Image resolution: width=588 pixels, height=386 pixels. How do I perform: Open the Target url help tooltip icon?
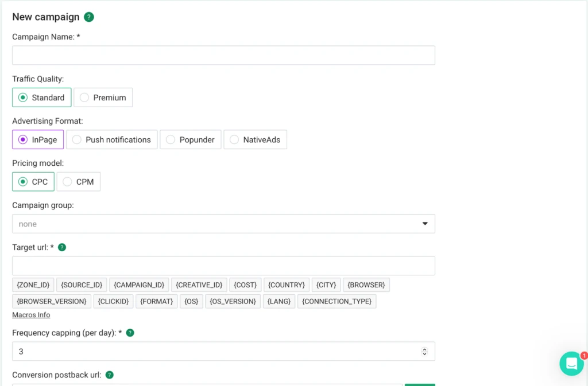coord(62,247)
